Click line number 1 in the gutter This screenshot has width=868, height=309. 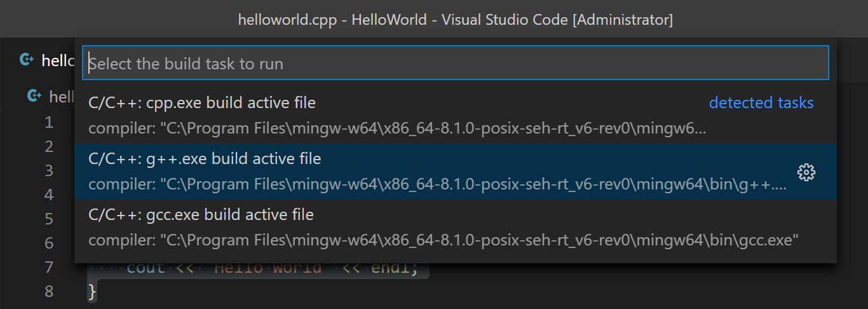49,122
